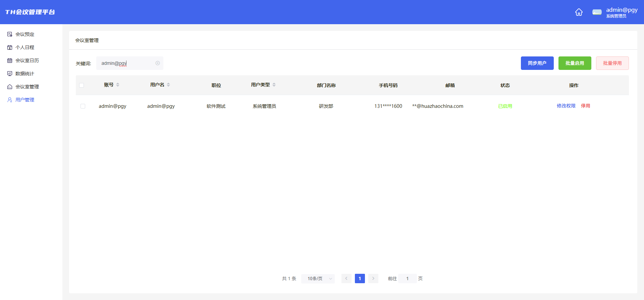Click email **@huazhaochina.com cell

tap(438, 106)
